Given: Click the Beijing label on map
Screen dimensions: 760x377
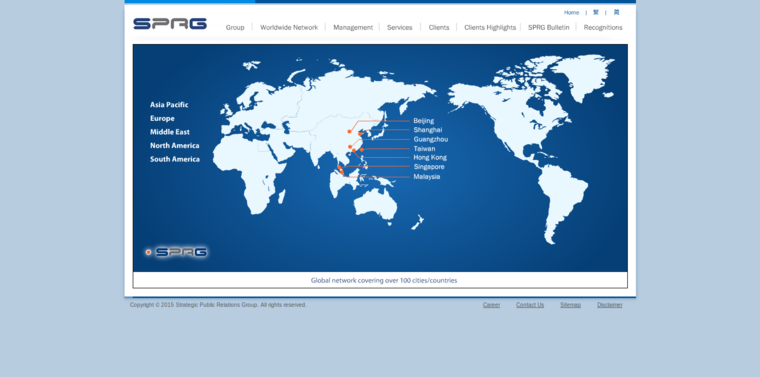Looking at the screenshot, I should pyautogui.click(x=424, y=121).
